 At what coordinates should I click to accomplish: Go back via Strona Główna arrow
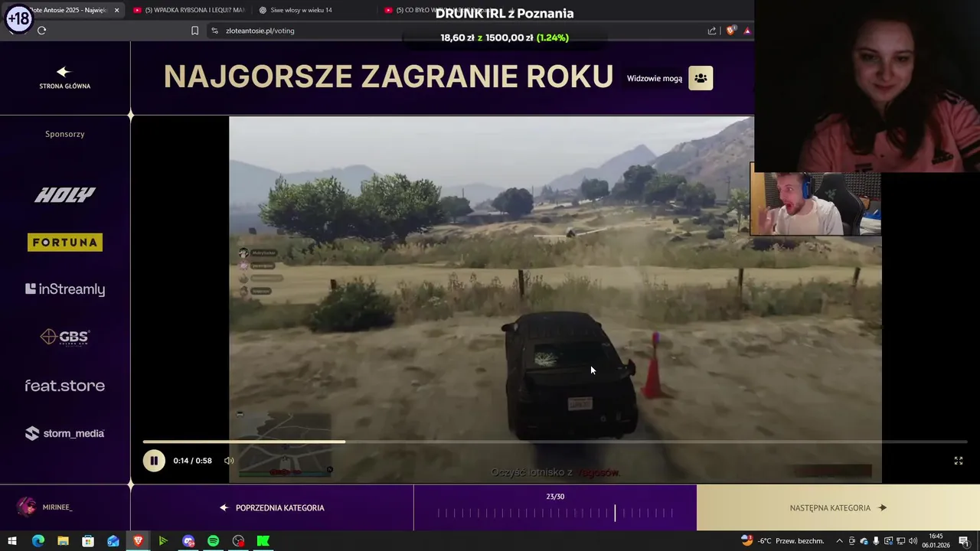[x=64, y=77]
